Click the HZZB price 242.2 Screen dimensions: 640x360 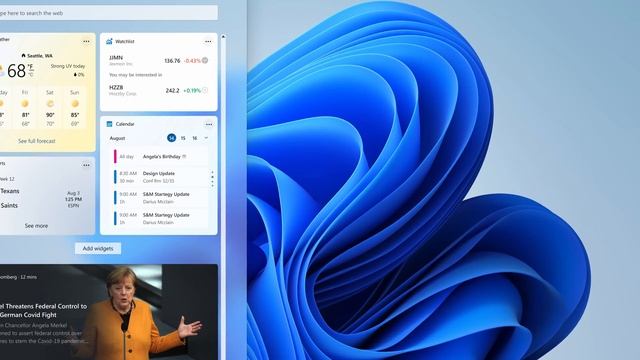click(172, 91)
